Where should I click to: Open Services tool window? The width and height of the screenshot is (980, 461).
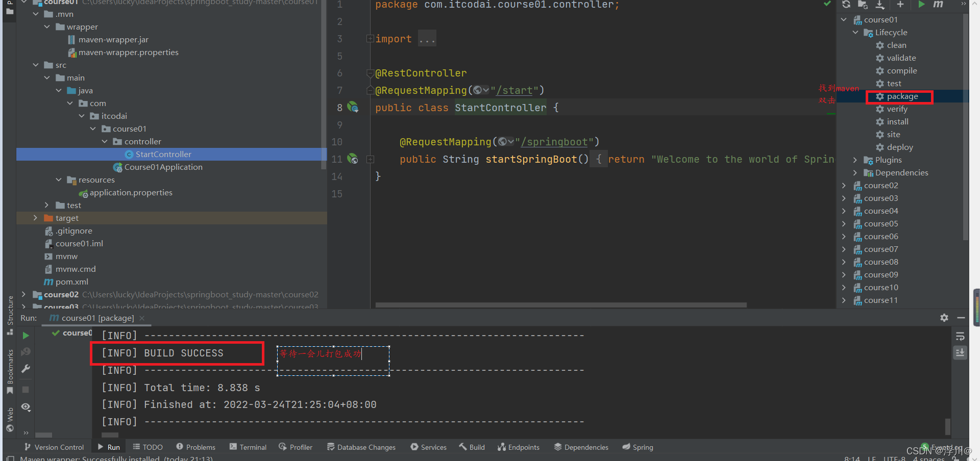coord(429,447)
